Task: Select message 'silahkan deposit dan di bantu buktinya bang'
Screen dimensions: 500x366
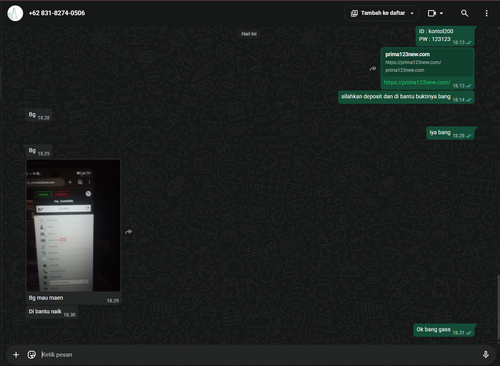Action: [406, 97]
